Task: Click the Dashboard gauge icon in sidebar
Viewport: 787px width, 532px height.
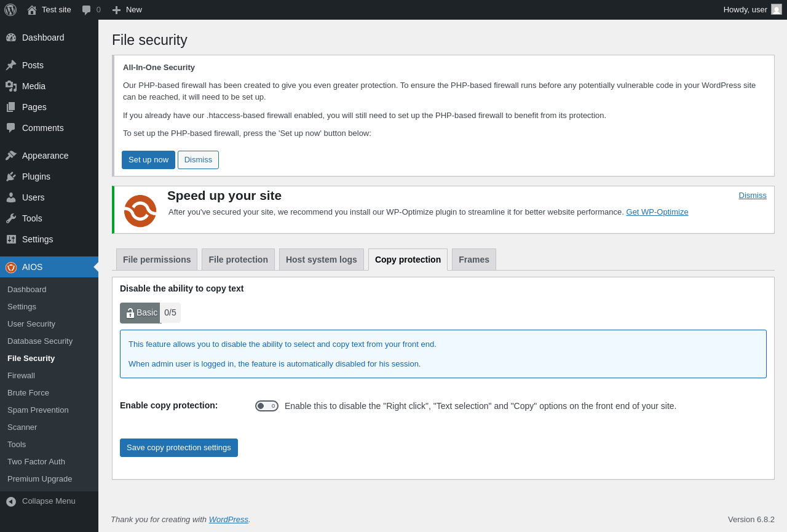Action: 11,38
